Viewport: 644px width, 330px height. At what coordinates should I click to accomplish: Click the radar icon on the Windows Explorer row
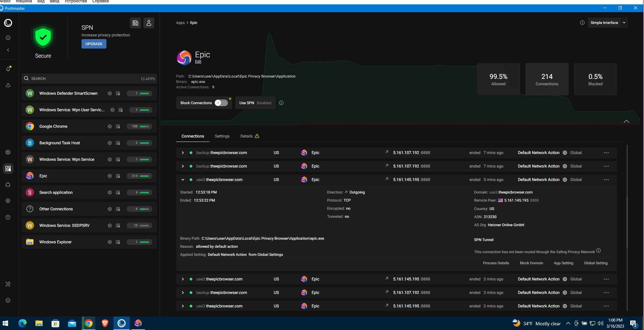[x=110, y=242]
